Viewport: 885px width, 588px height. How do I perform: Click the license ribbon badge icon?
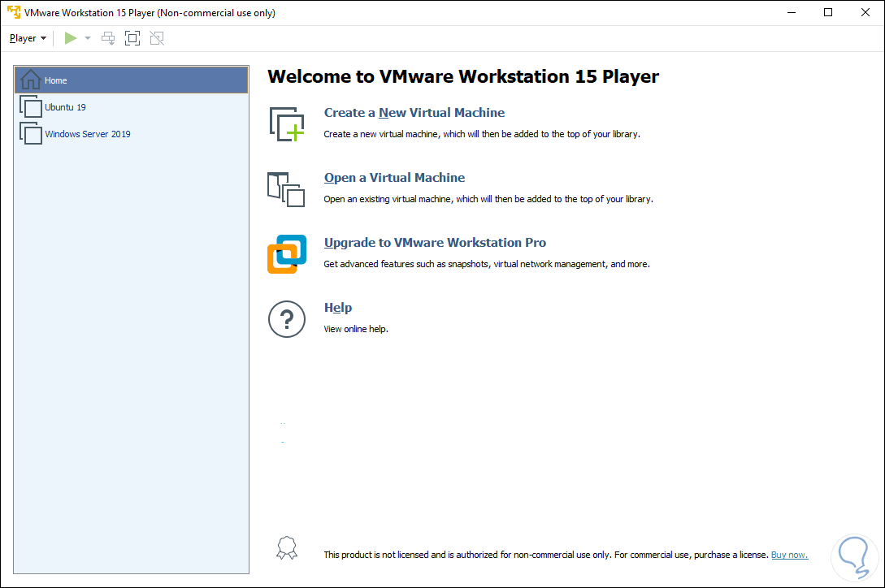pos(287,548)
